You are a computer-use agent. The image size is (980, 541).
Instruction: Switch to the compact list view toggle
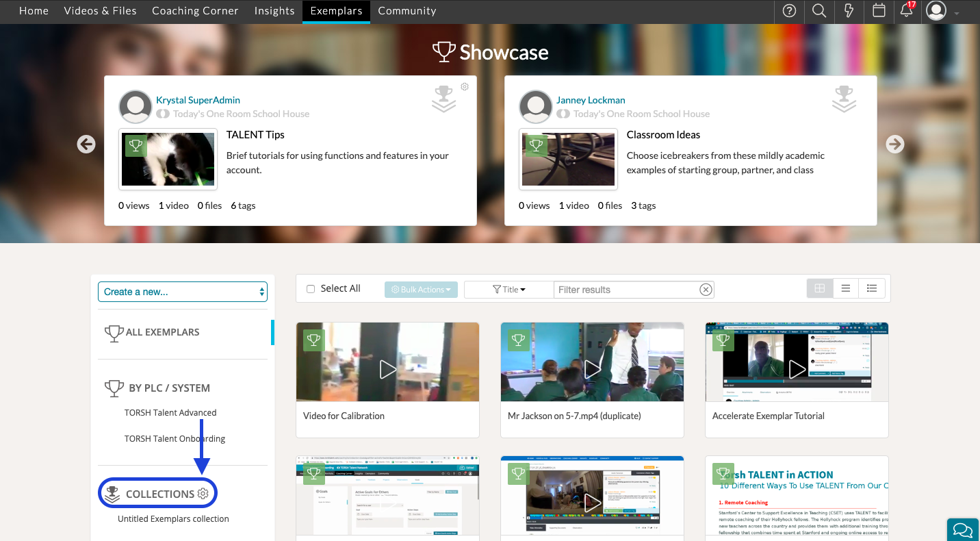pos(845,288)
